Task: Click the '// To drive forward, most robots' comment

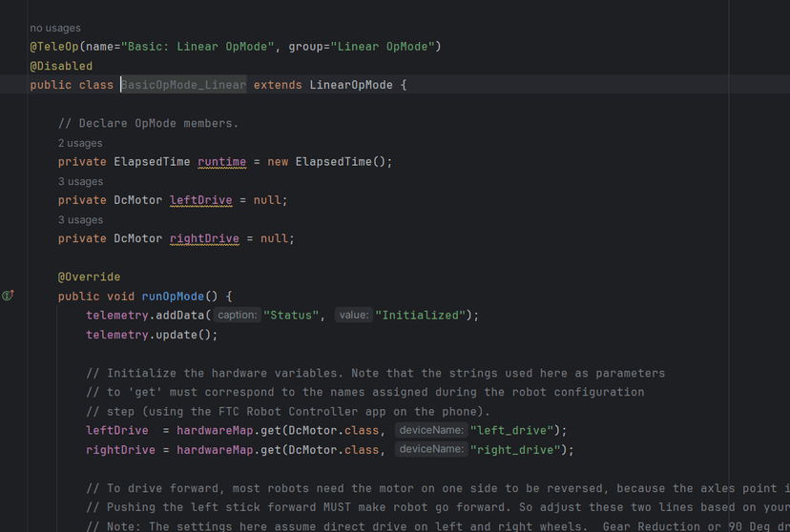Action: coord(438,489)
